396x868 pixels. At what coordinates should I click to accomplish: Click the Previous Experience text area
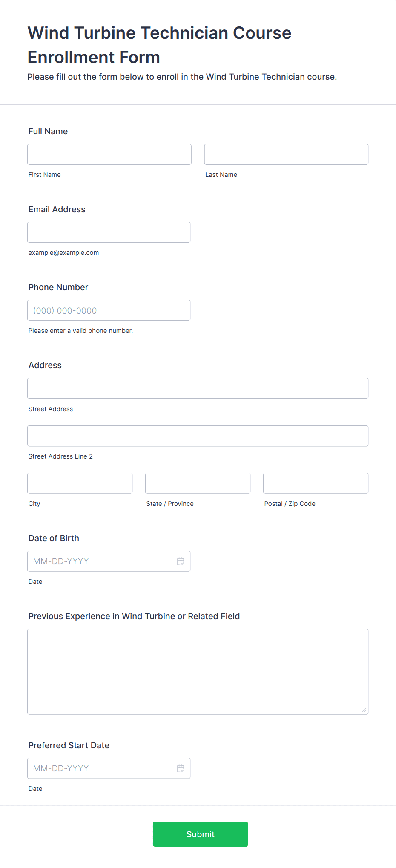198,672
